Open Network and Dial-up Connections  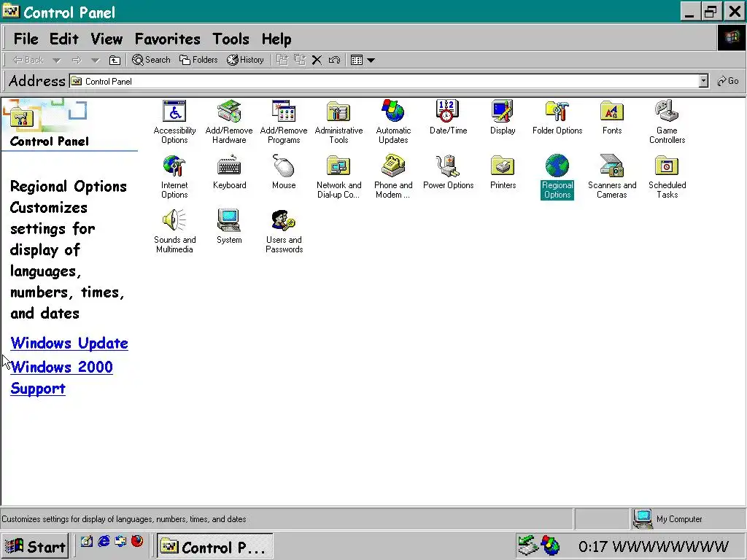(338, 176)
